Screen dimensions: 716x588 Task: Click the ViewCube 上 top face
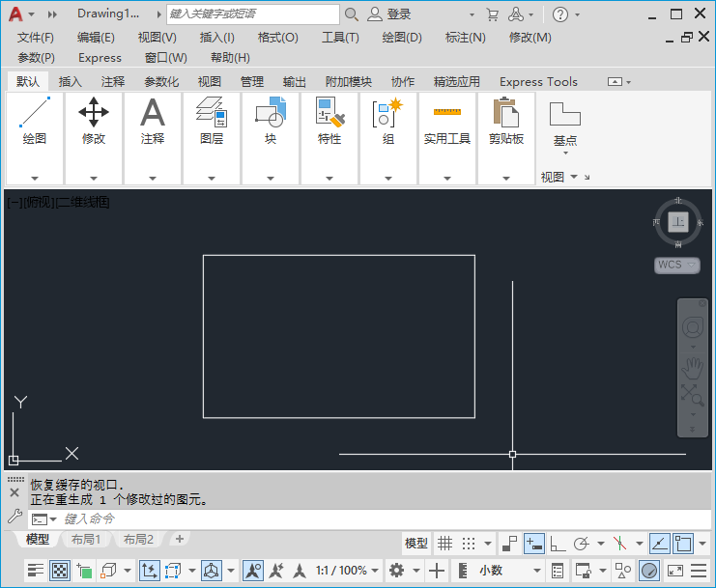(678, 222)
